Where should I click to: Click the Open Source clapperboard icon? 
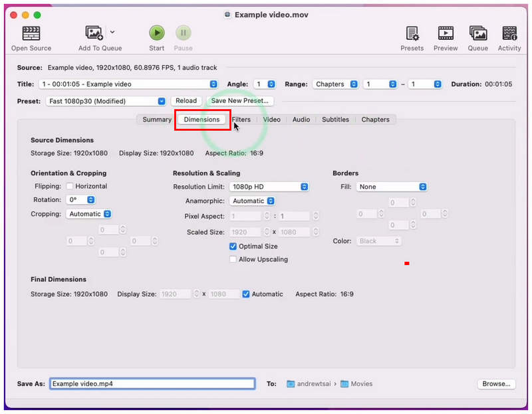click(x=31, y=33)
